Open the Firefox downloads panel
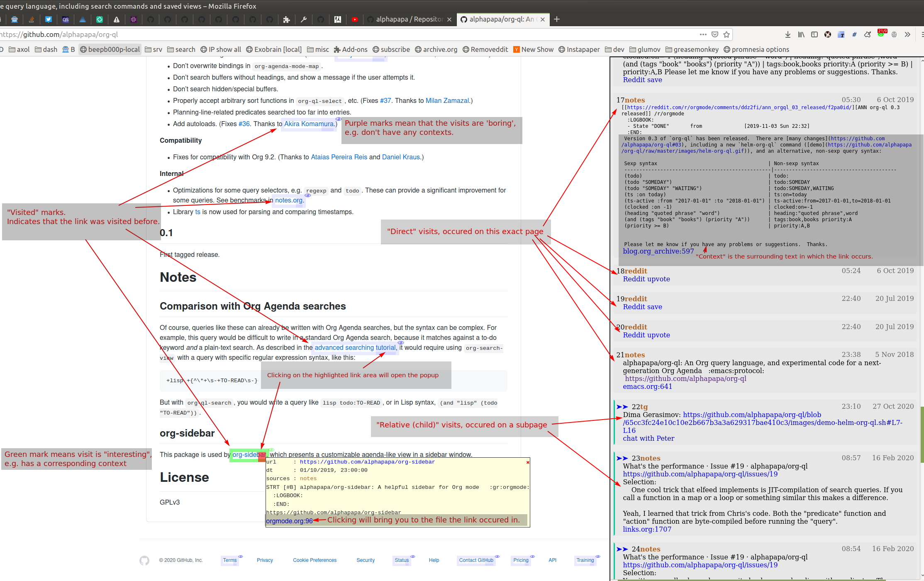The width and height of the screenshot is (924, 581). (788, 34)
